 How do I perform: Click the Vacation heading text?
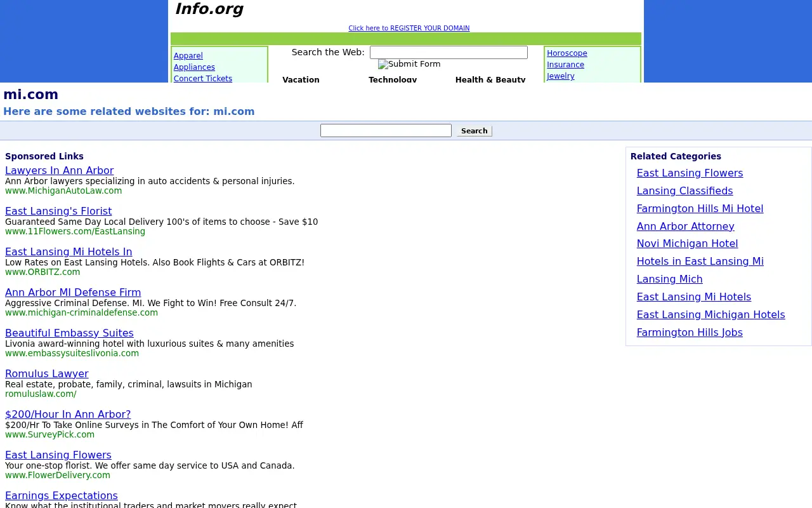coord(301,79)
